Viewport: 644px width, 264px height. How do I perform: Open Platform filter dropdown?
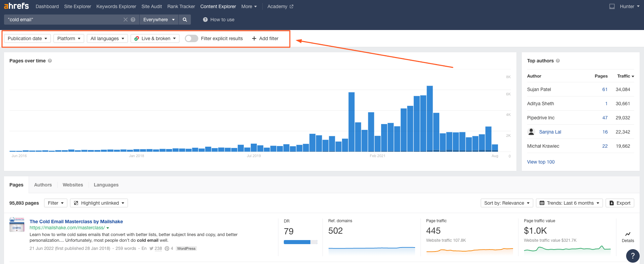[69, 38]
